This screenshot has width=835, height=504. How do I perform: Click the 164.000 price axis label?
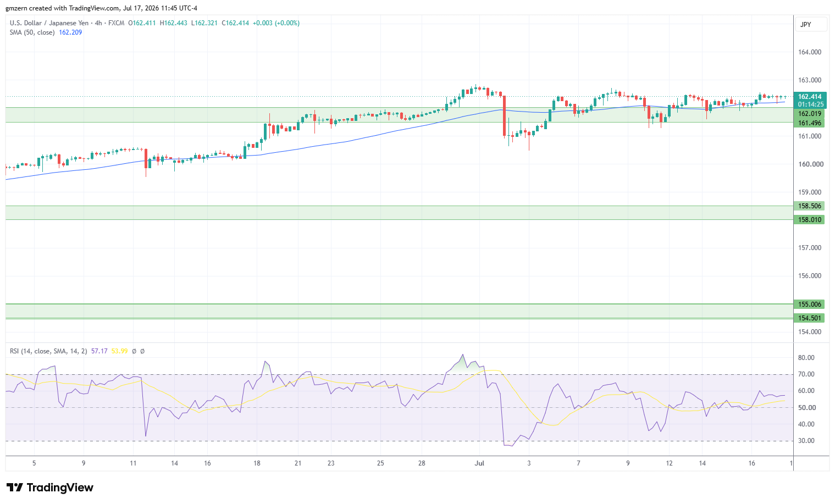[810, 52]
